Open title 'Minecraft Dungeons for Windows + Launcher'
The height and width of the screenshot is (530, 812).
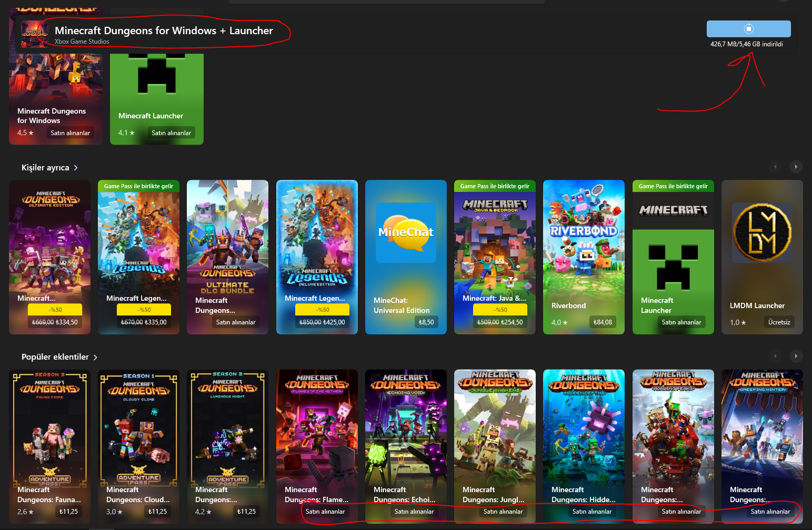[x=164, y=30]
